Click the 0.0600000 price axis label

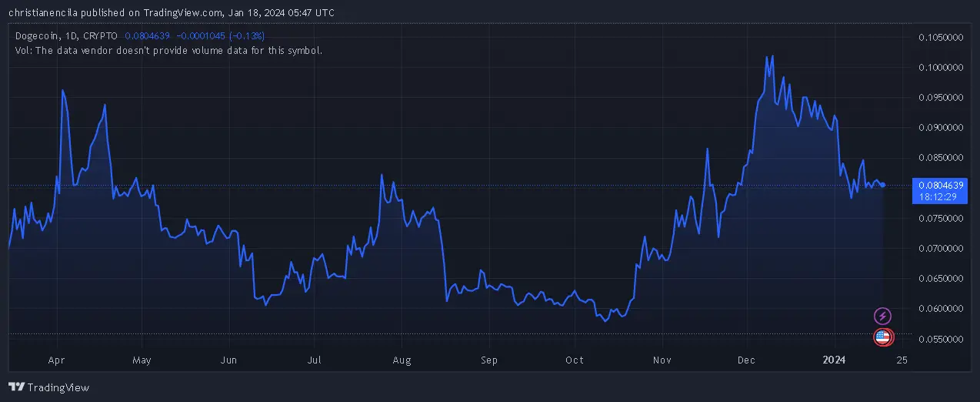point(942,309)
